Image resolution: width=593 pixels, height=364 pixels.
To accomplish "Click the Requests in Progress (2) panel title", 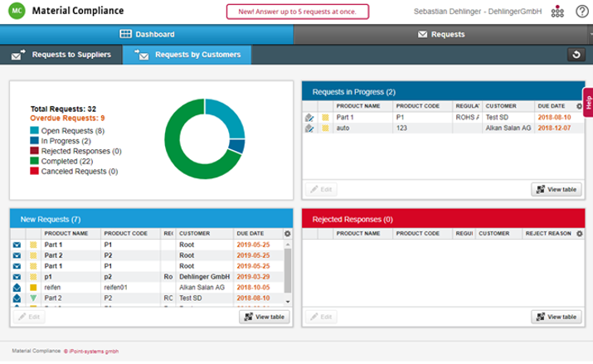I will coord(353,92).
